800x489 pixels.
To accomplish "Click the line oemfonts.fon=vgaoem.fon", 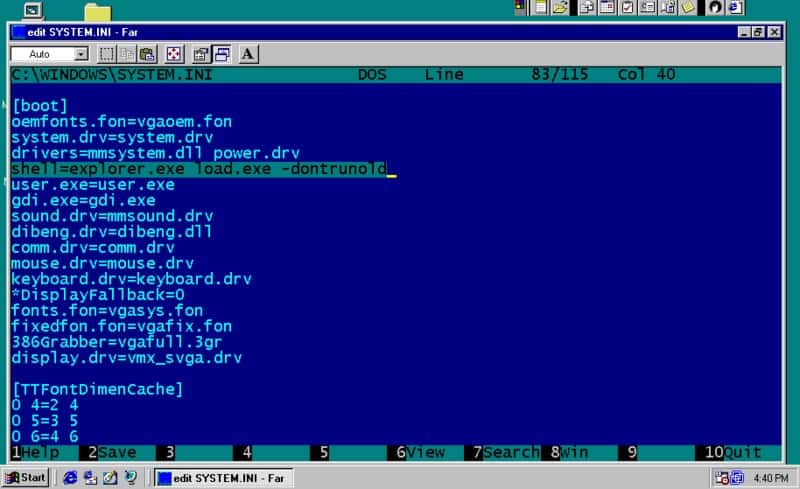I will tap(121, 121).
